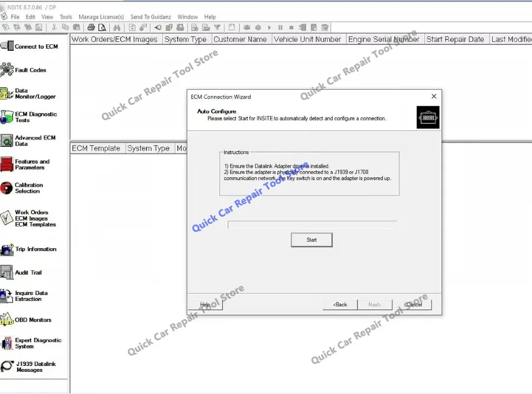Sort by System Type column in templates pane
The height and width of the screenshot is (394, 532).
pyautogui.click(x=150, y=148)
